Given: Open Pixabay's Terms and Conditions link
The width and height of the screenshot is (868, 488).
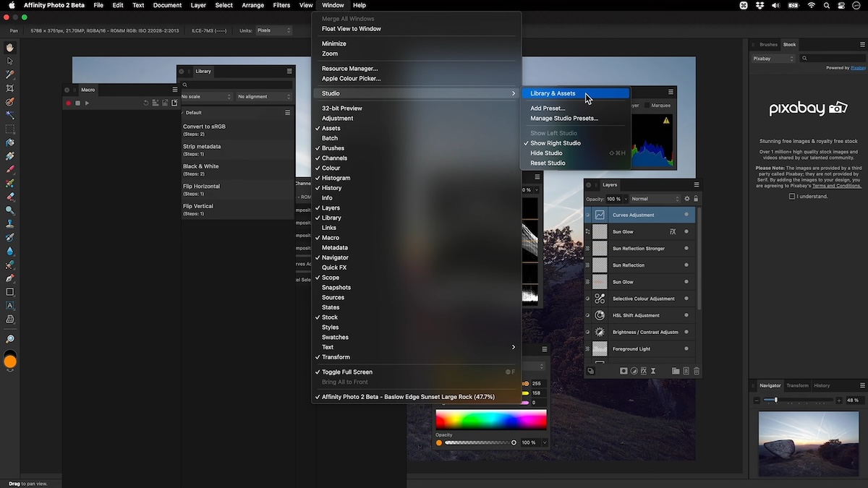Looking at the screenshot, I should pos(836,186).
